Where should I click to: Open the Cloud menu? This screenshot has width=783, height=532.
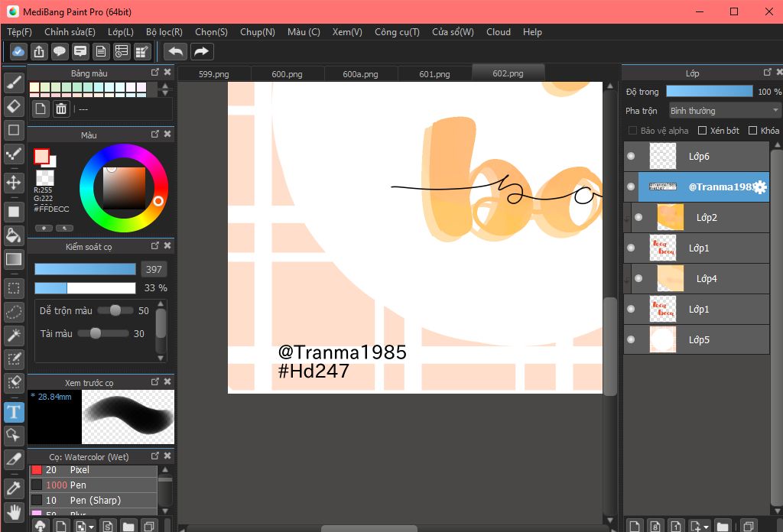point(499,32)
